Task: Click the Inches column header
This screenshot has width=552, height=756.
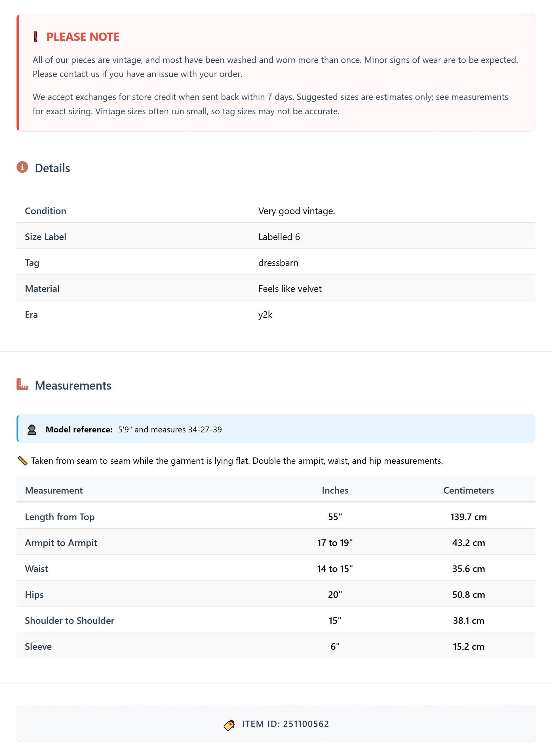Action: (x=335, y=490)
